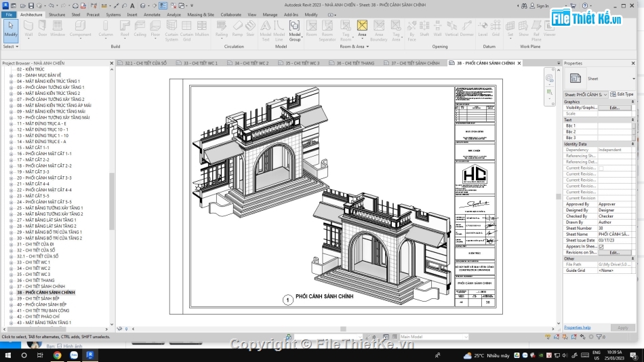Collapse the Identity Data property group
The image size is (644, 362).
[x=632, y=144]
